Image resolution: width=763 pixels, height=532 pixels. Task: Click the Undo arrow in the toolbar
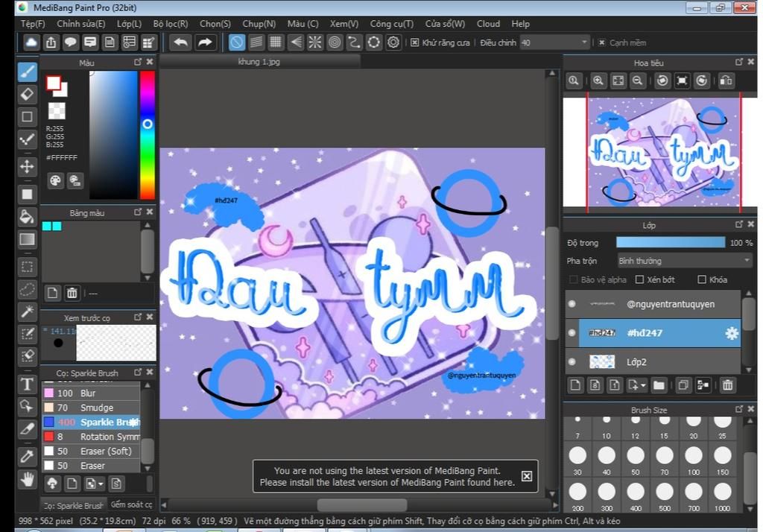181,42
